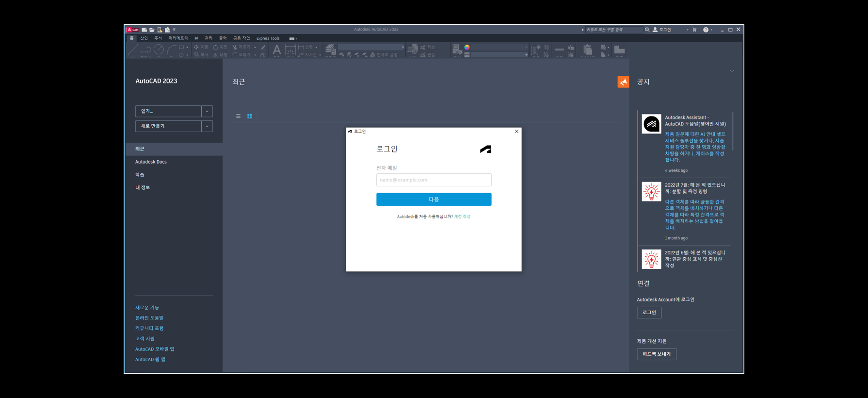The height and width of the screenshot is (398, 868).
Task: Select the Mirror (대칭) tool
Action: pos(220,55)
